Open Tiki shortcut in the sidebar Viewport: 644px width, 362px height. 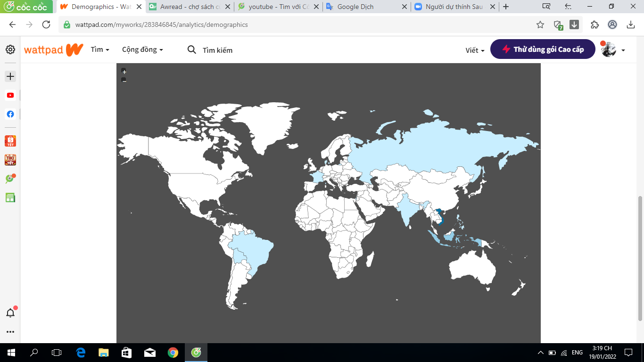coord(10,160)
